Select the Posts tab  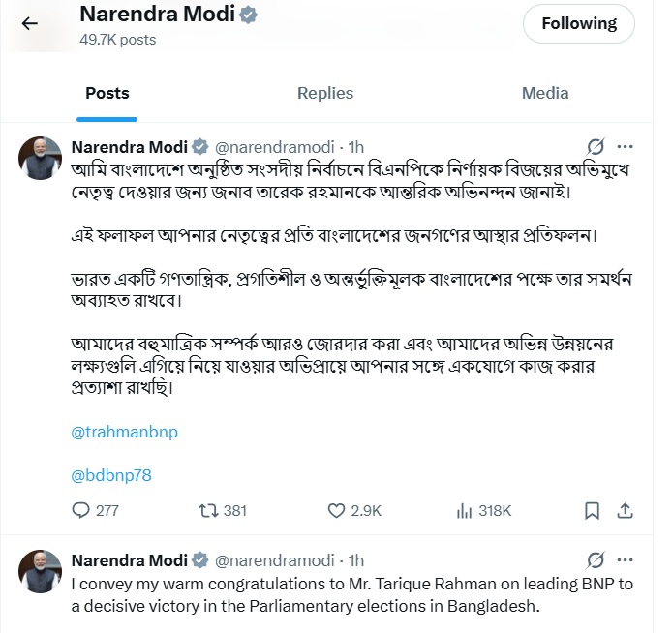pos(107,93)
